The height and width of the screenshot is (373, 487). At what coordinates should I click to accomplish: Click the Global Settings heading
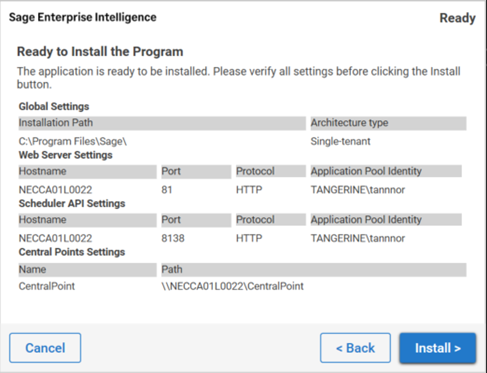point(54,106)
